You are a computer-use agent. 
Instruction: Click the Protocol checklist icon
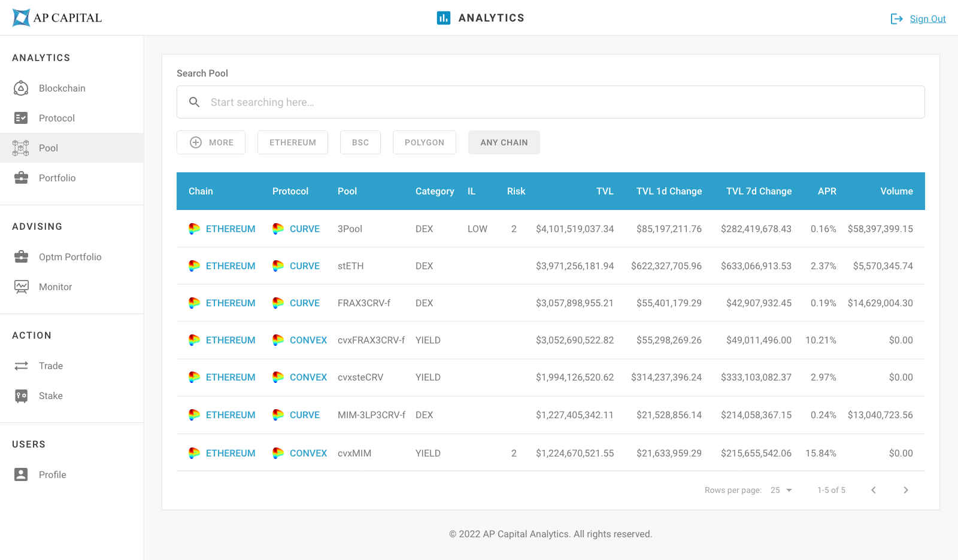21,118
